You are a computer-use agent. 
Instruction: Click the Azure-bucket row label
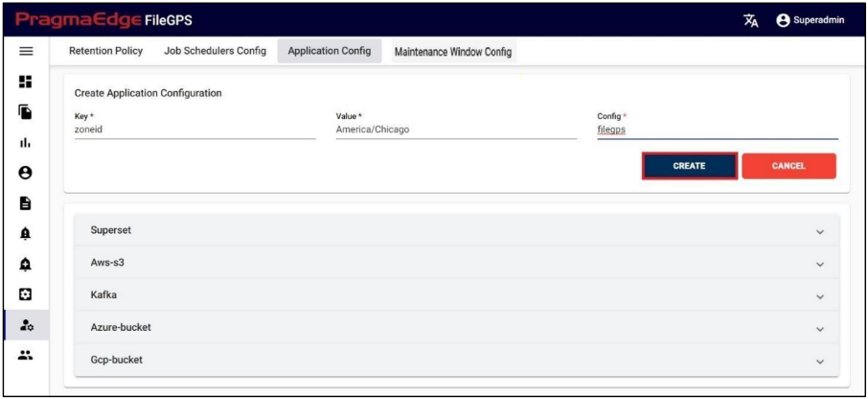[121, 327]
